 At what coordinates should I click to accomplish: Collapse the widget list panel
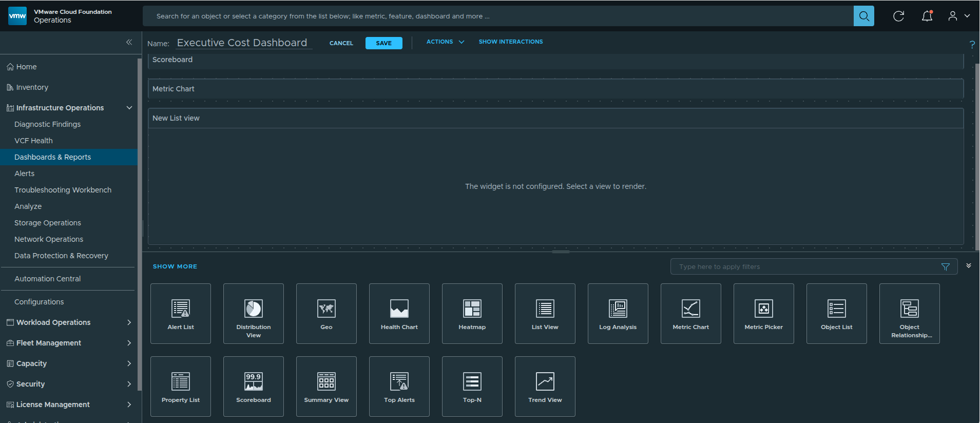pos(969,265)
